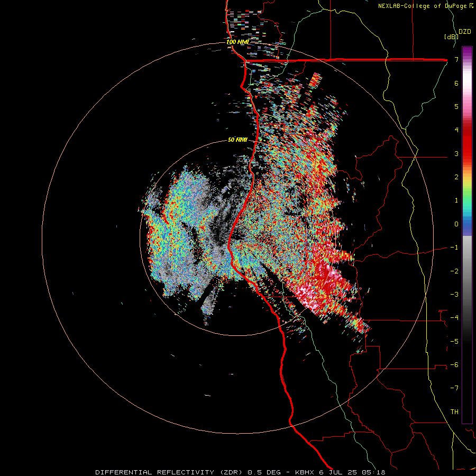The height and width of the screenshot is (476, 476).
Task: Click the DIFFERENTIAL REFLECTIVITY (ZDR) title text
Action: tap(169, 472)
